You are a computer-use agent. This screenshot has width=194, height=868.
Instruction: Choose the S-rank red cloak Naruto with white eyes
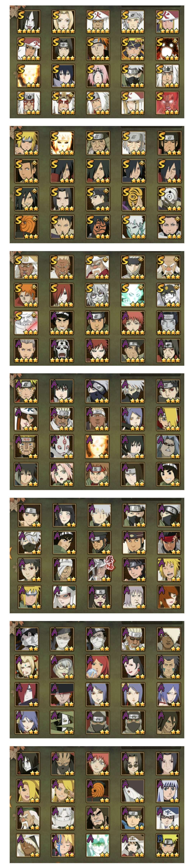pyautogui.click(x=168, y=49)
